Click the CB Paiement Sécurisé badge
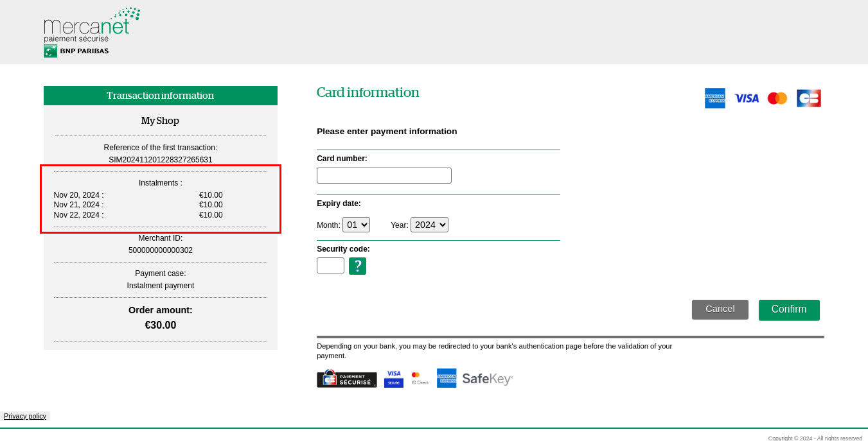Image resolution: width=868 pixels, height=441 pixels. click(346, 379)
